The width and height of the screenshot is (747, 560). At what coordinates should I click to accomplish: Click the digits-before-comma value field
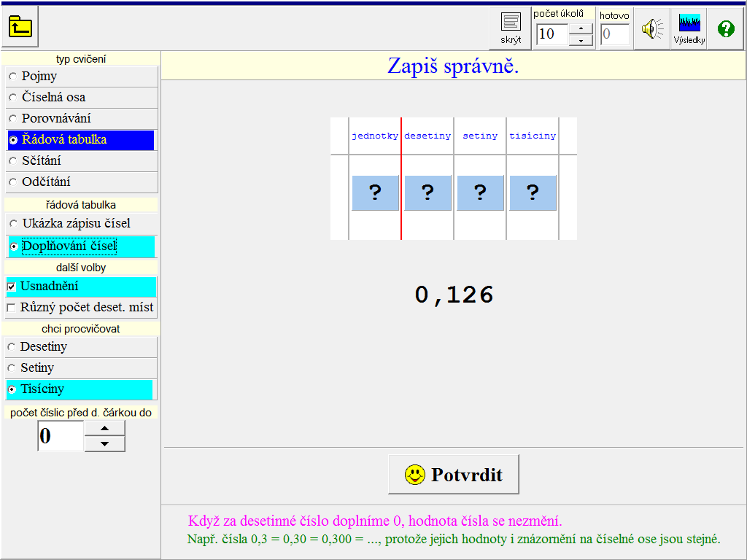61,436
